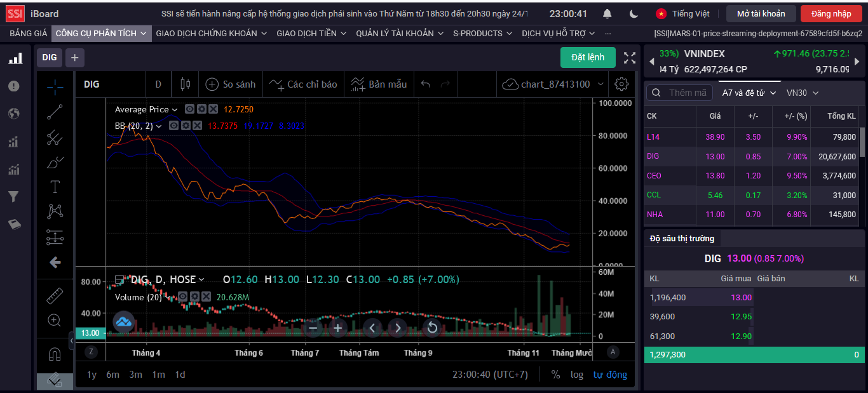This screenshot has height=393, width=868.
Task: Toggle fullscreen chart mode
Action: [630, 58]
